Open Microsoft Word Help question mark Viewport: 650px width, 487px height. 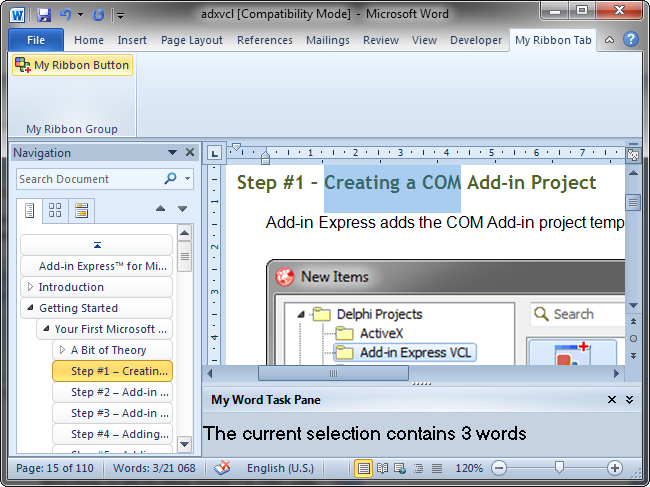point(631,39)
